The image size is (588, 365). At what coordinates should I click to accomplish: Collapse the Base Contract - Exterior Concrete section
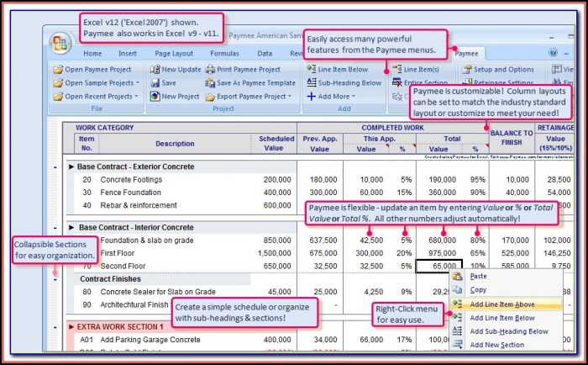click(x=71, y=167)
